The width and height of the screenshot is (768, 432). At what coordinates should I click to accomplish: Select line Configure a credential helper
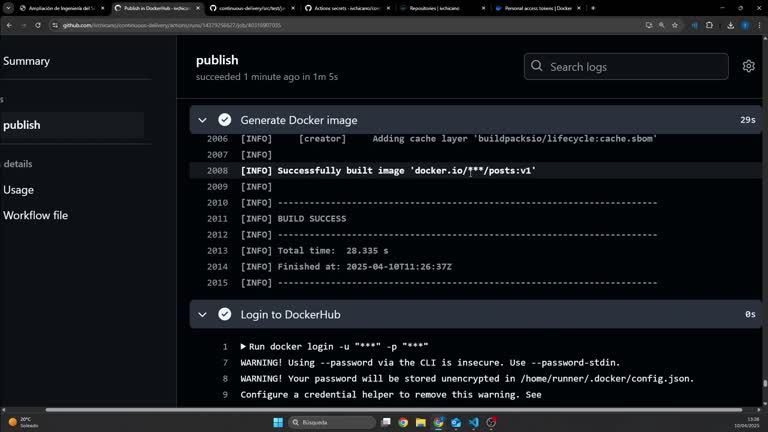[391, 395]
